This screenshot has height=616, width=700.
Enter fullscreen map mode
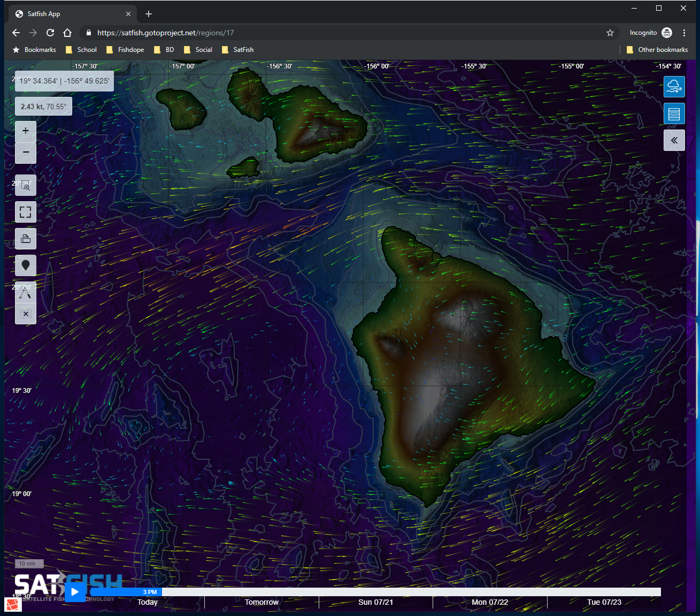coord(26,212)
